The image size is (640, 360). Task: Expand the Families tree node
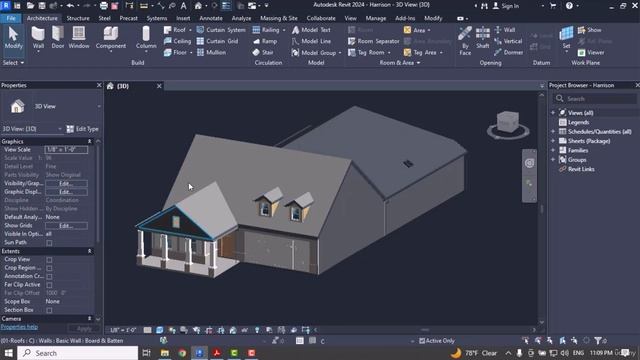[553, 150]
